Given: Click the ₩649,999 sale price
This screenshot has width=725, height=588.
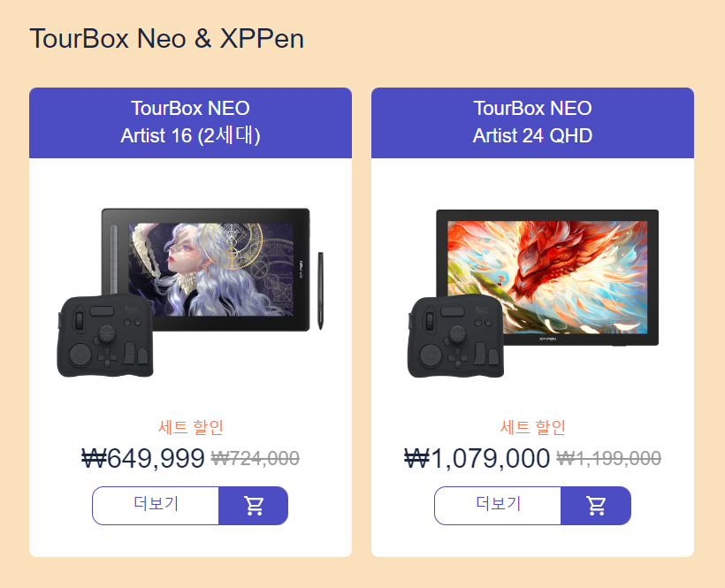Looking at the screenshot, I should (x=143, y=458).
